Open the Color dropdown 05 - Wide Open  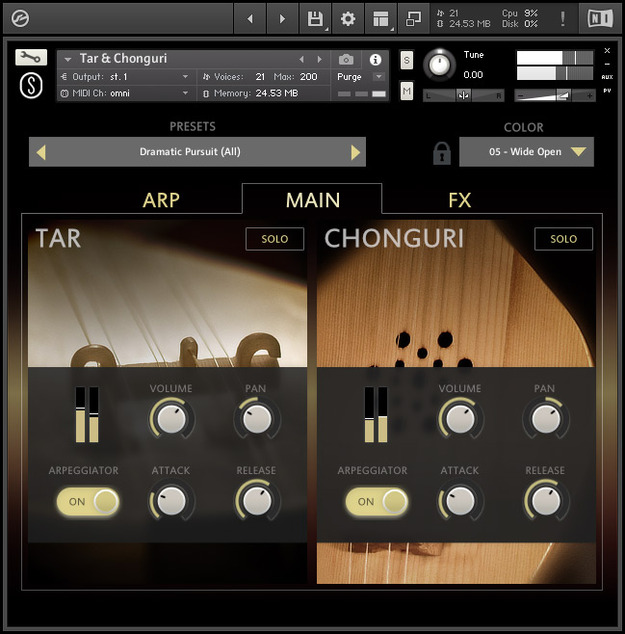[526, 152]
